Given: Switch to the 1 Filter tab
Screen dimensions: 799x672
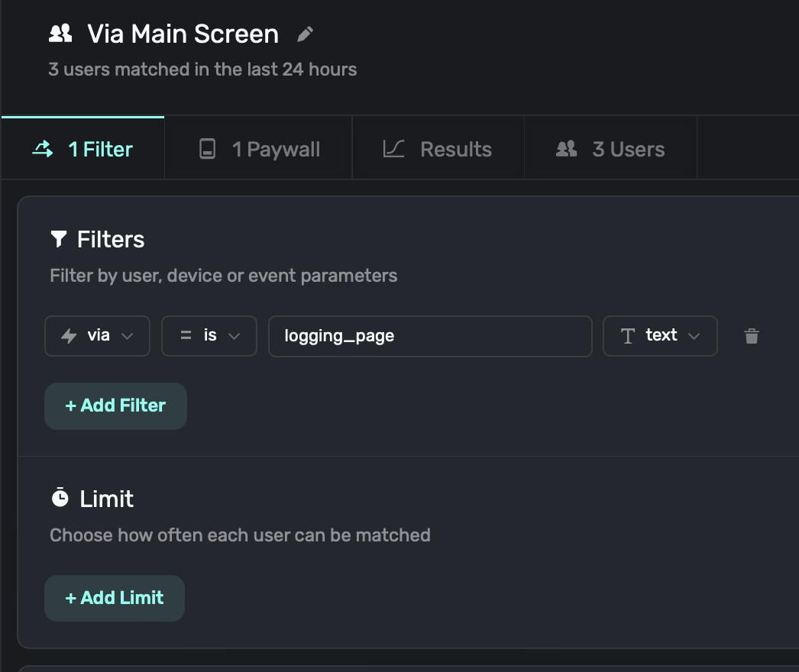Looking at the screenshot, I should click(83, 149).
